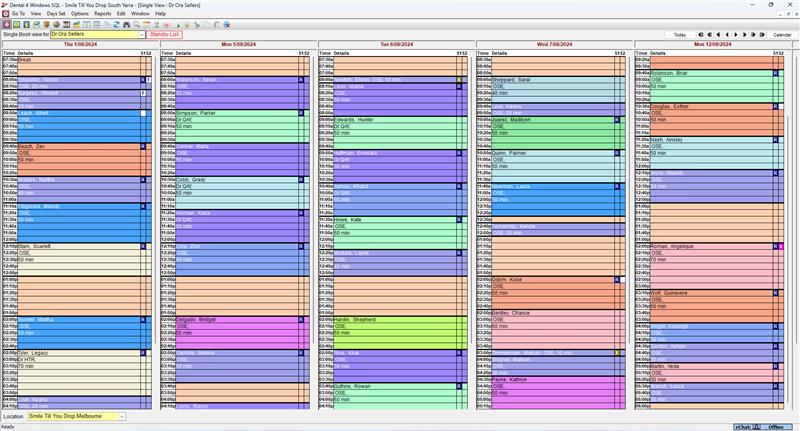The image size is (800, 431).
Task: Open the Edit menu
Action: point(121,14)
